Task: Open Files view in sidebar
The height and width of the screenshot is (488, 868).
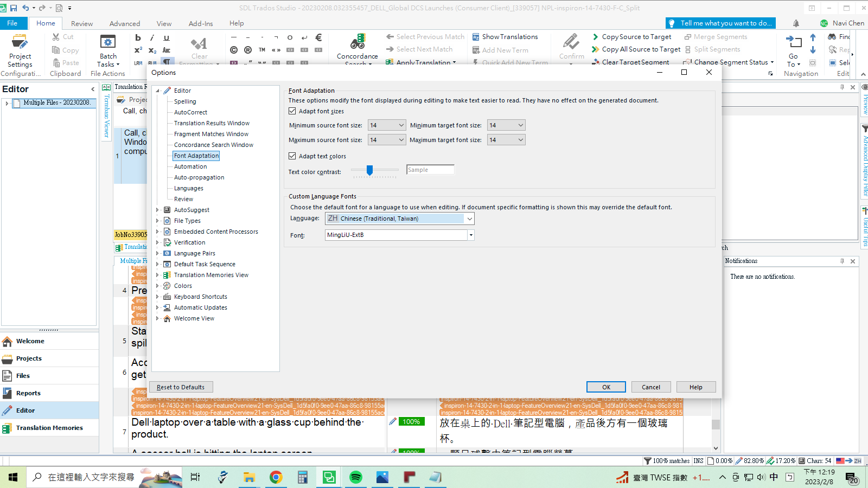Action: pyautogui.click(x=49, y=376)
